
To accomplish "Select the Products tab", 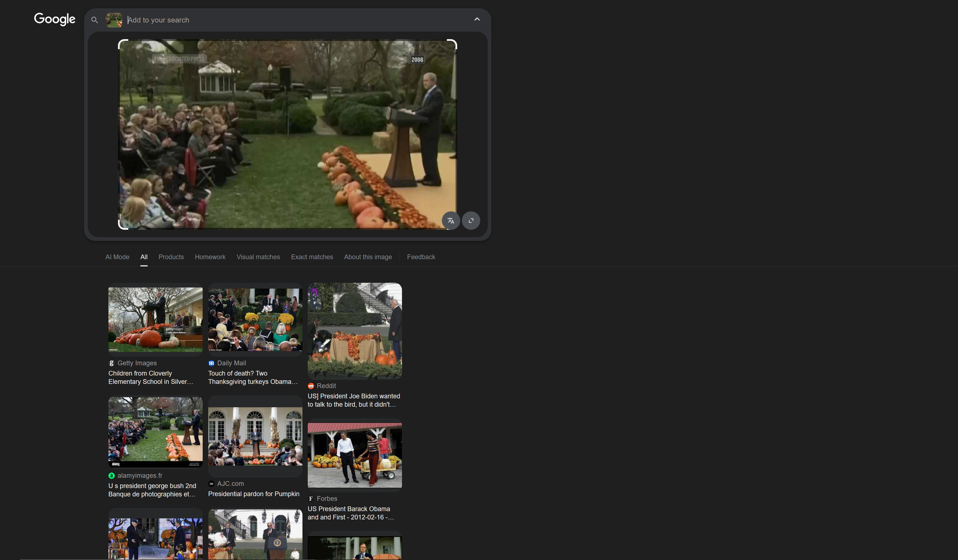I will (171, 257).
